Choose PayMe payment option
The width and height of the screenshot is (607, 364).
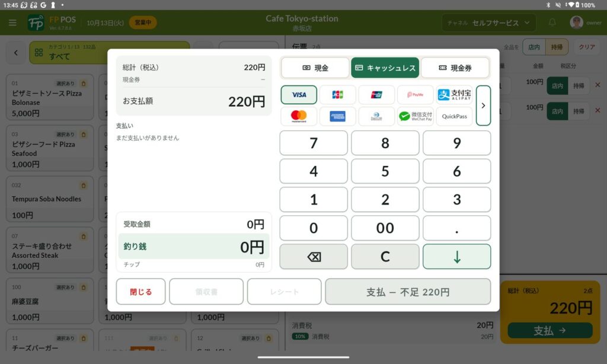416,94
